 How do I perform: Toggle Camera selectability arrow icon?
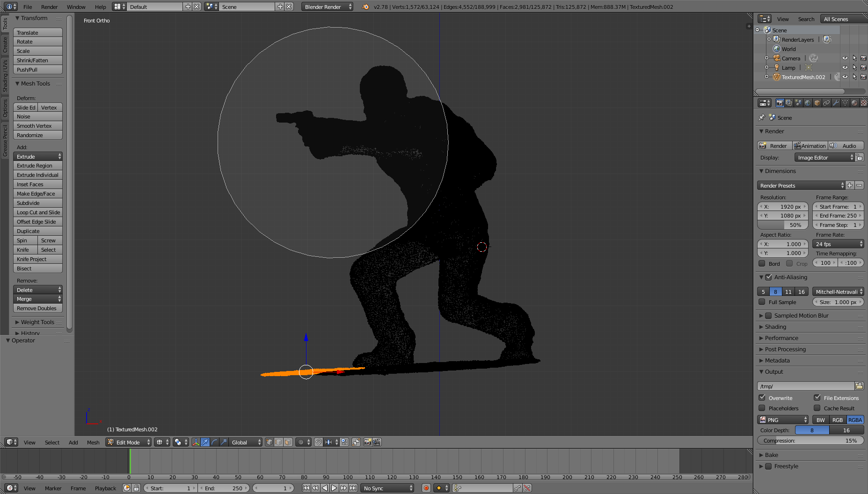coord(854,58)
